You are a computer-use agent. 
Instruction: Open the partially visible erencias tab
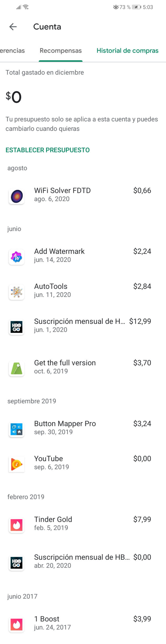12,51
